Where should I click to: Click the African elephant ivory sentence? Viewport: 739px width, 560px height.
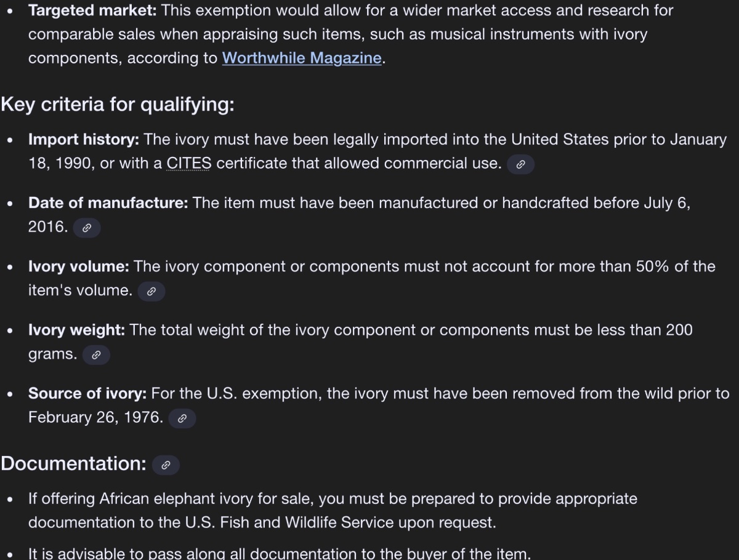(x=333, y=498)
